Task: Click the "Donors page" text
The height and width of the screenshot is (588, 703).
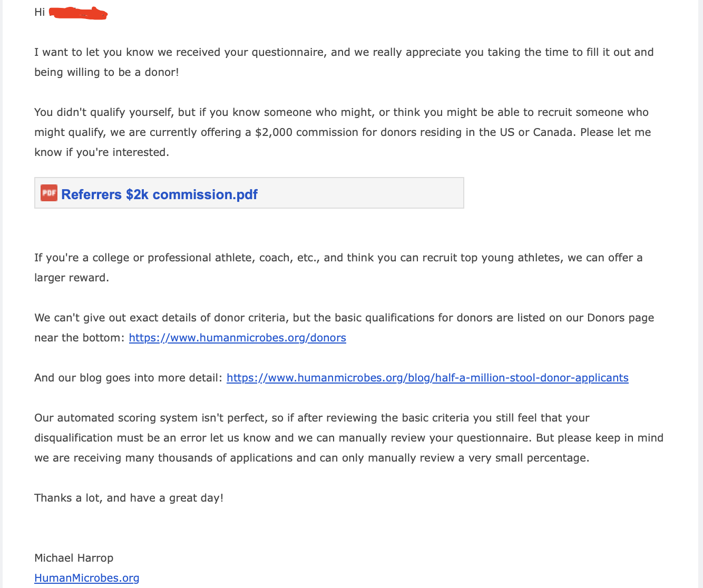Action: [x=620, y=318]
